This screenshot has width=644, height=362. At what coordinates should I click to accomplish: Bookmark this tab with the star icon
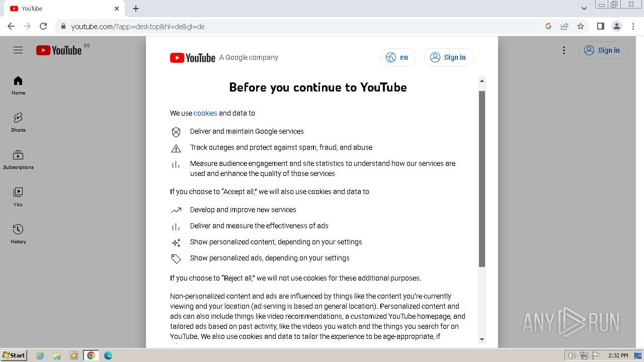click(581, 26)
